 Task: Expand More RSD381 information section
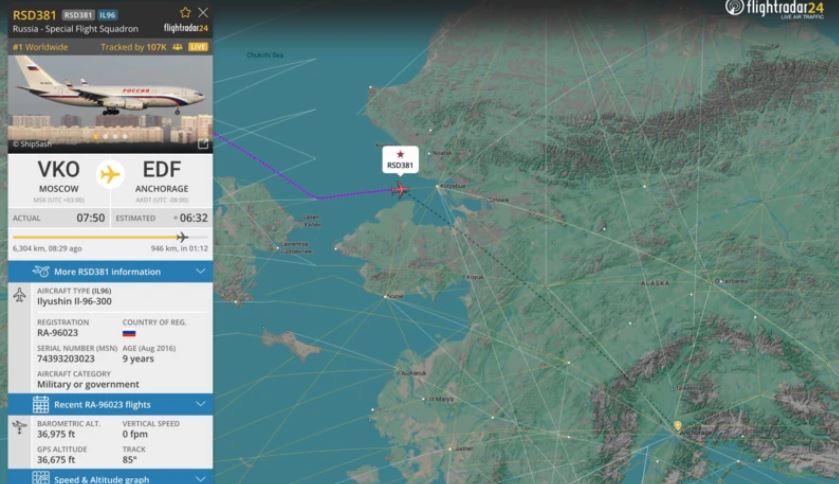point(110,272)
